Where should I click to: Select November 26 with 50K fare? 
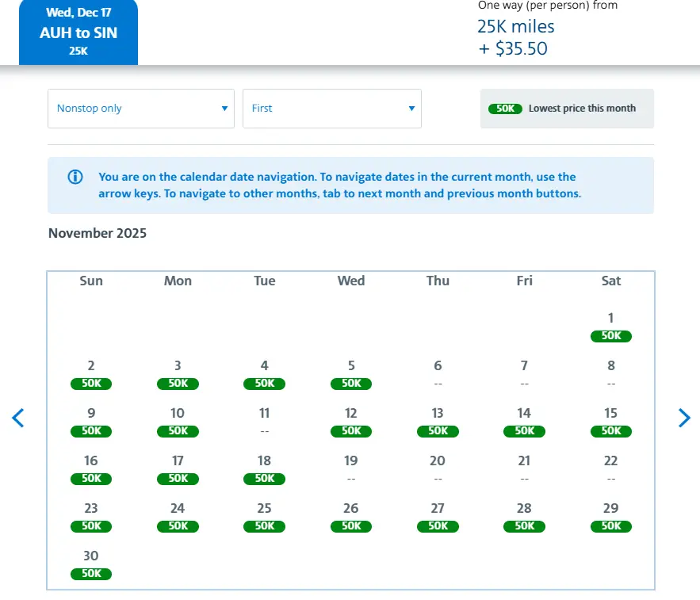pyautogui.click(x=351, y=518)
